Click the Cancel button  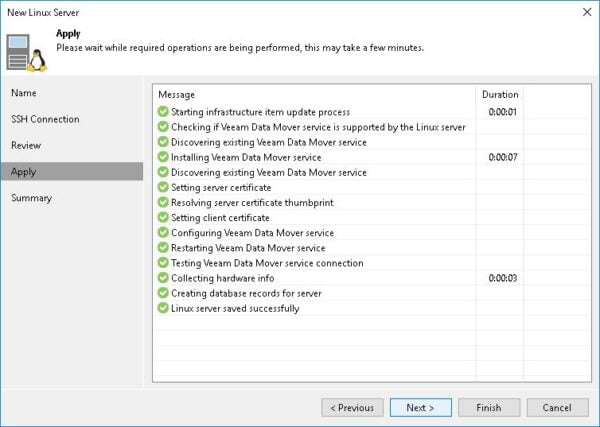(557, 408)
